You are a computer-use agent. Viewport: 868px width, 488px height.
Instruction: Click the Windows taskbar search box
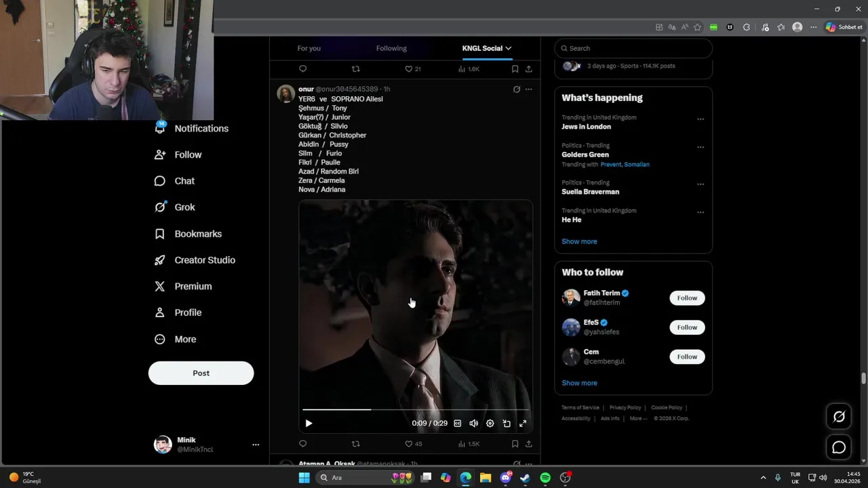point(365,478)
